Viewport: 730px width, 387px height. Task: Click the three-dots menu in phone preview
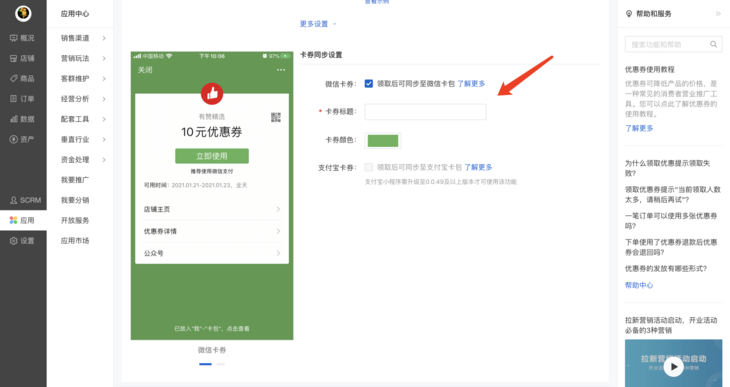pos(281,70)
